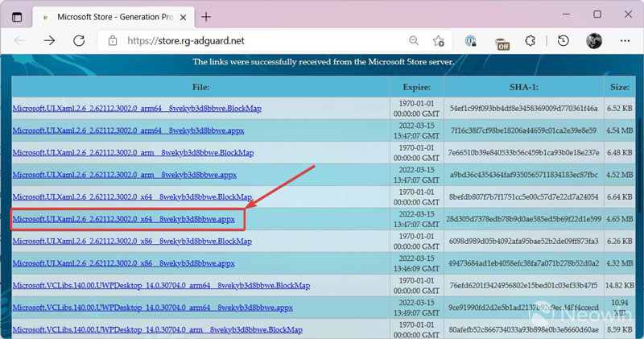644x339 pixels.
Task: Click the address bar URL field
Action: [258, 40]
